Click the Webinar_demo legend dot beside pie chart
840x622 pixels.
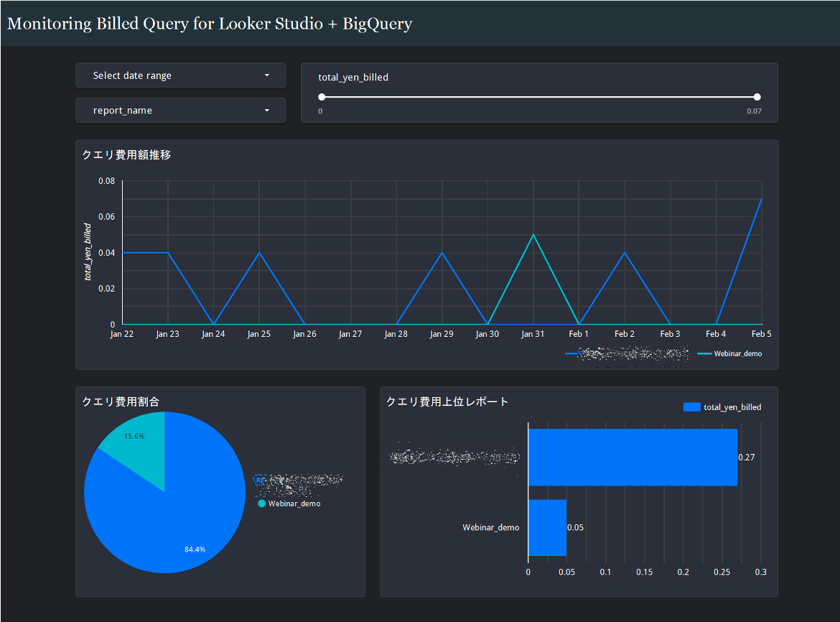tap(262, 503)
